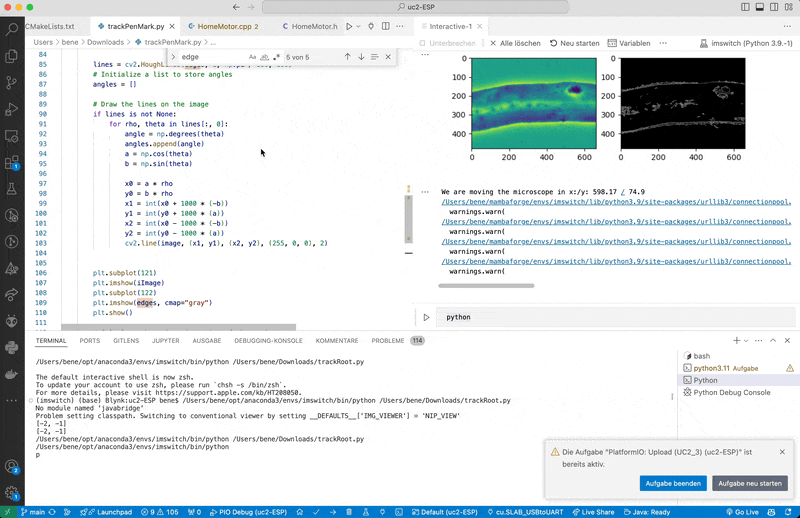Click the Aufgabe neu starten button
800x518 pixels.
749,483
